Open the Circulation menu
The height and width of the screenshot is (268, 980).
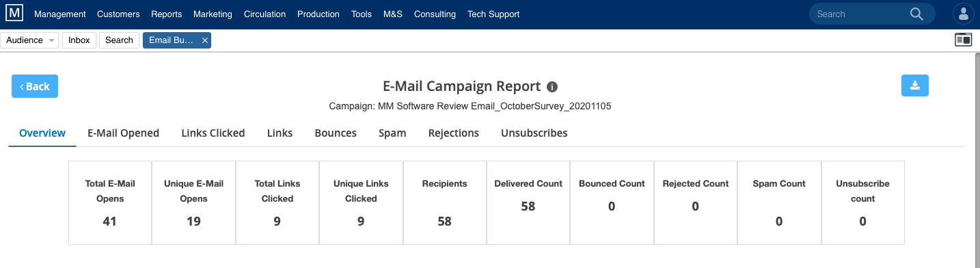coord(264,14)
